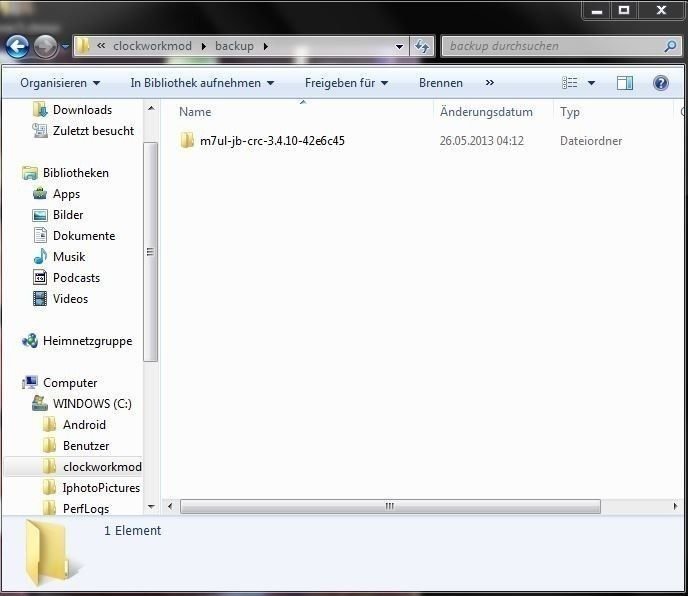Click the magnifier search icon
The image size is (688, 596).
tap(670, 46)
